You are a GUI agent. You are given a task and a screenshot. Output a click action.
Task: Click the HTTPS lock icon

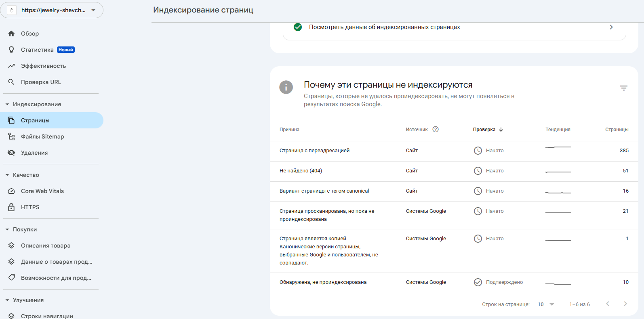[11, 207]
